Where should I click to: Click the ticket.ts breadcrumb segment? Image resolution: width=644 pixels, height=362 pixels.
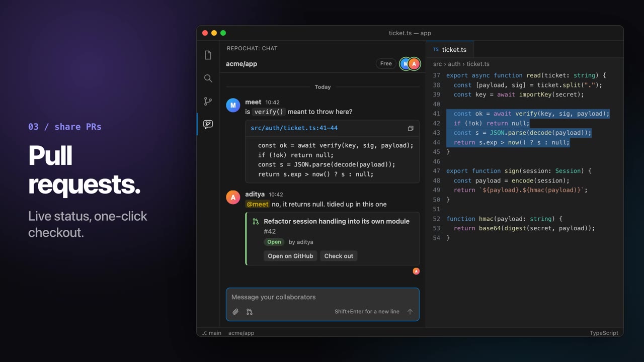click(478, 64)
